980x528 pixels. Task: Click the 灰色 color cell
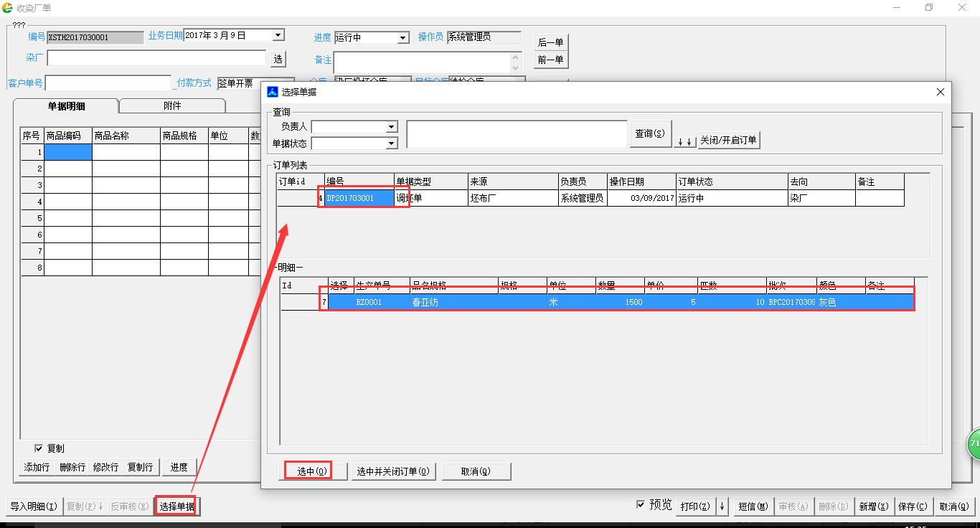pyautogui.click(x=841, y=302)
